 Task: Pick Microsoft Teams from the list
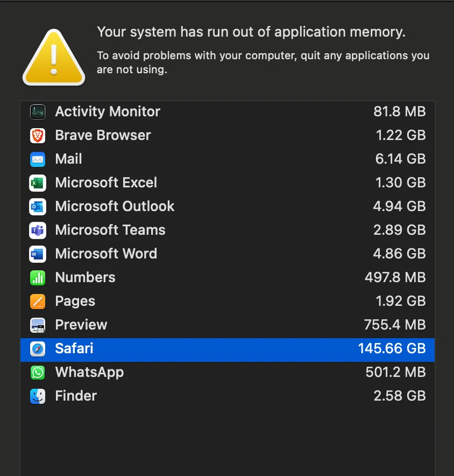click(110, 230)
